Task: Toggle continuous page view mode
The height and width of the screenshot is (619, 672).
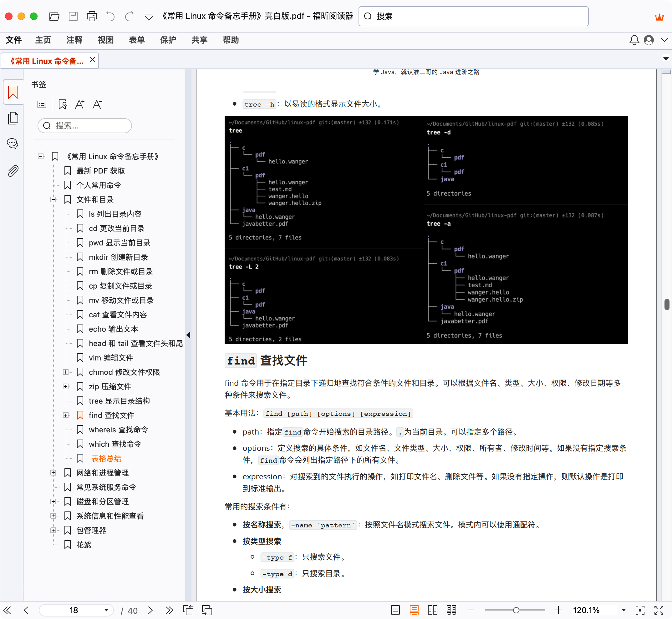Action: click(x=414, y=610)
